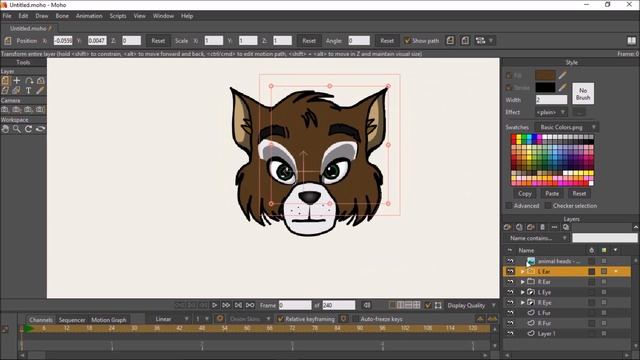Viewport: 640px width, 360px height.
Task: Jump to end with the last playback button
Action: 250,305
